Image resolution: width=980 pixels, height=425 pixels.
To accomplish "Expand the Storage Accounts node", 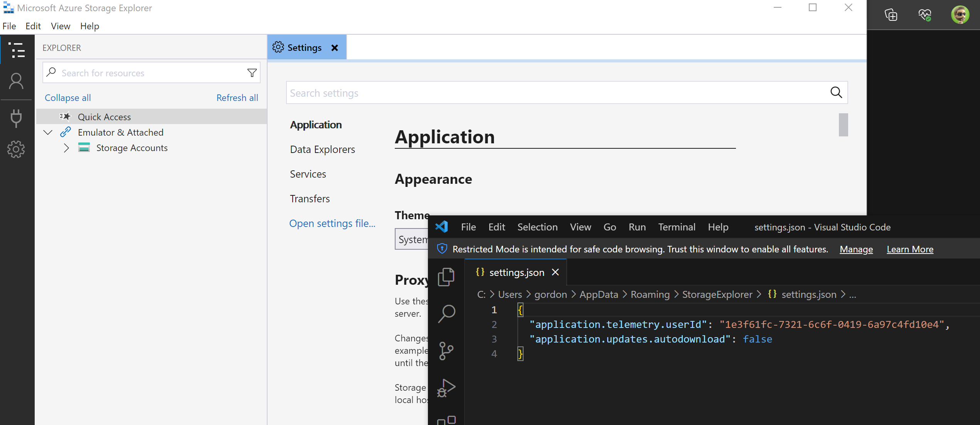I will (66, 148).
